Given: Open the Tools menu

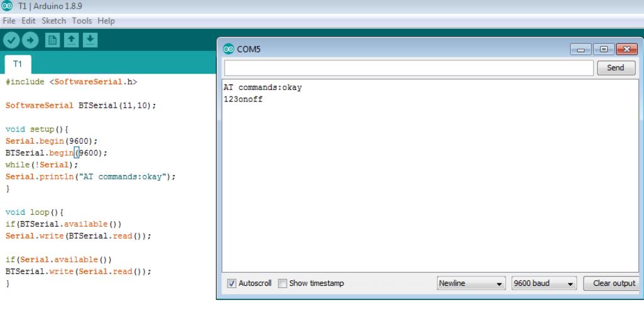Looking at the screenshot, I should pyautogui.click(x=82, y=21).
